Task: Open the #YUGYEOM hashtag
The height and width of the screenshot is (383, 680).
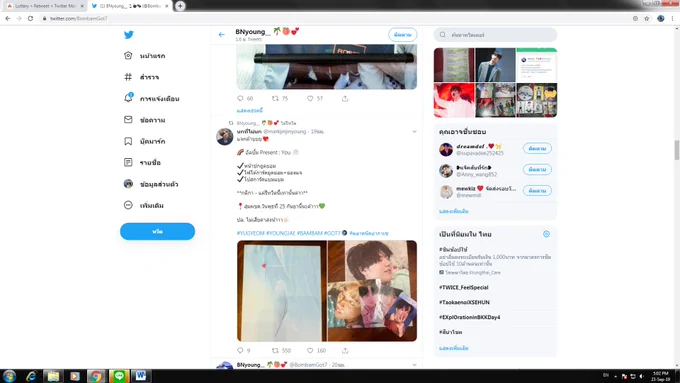Action: click(x=250, y=233)
